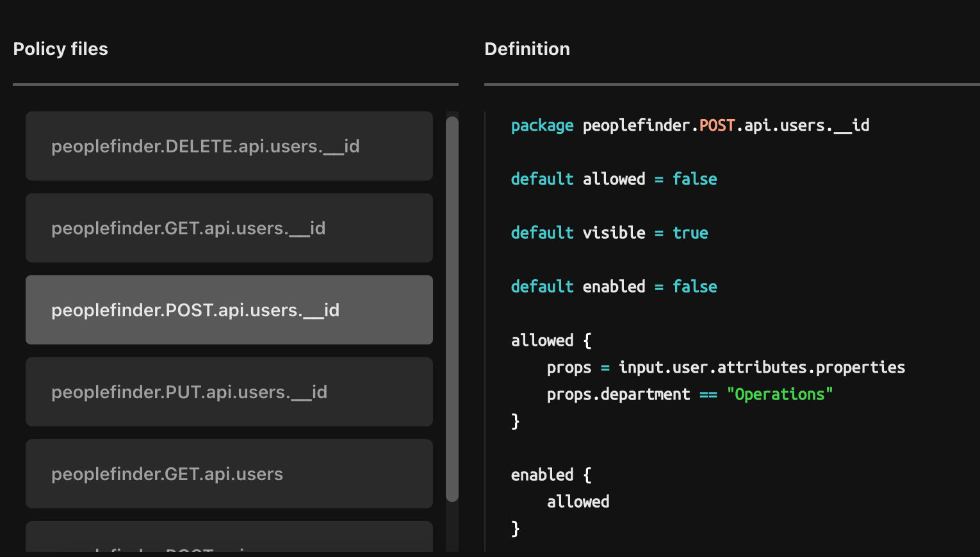Click the orange POST text in package line

(x=717, y=125)
